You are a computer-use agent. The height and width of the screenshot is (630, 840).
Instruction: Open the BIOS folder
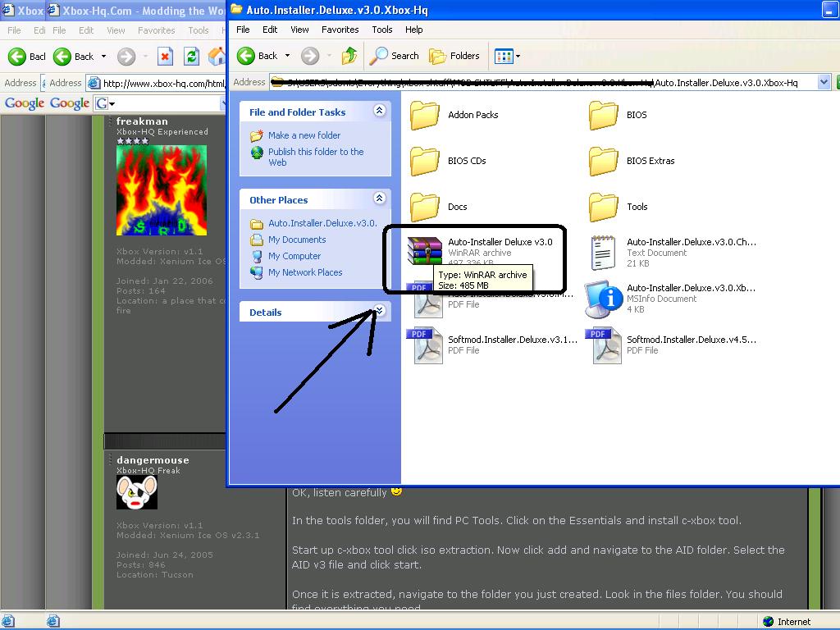604,115
